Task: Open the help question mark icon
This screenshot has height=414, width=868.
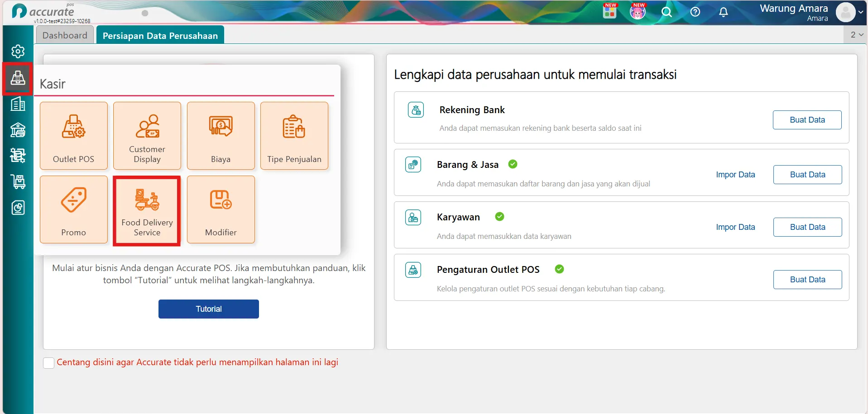Action: (695, 12)
